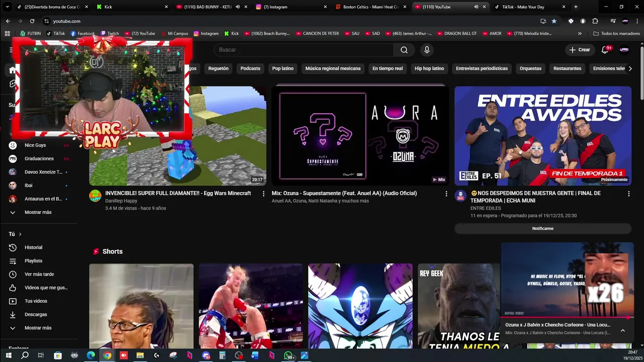This screenshot has height=362, width=644.
Task: Open Windows Start menu
Action: pyautogui.click(x=8, y=355)
